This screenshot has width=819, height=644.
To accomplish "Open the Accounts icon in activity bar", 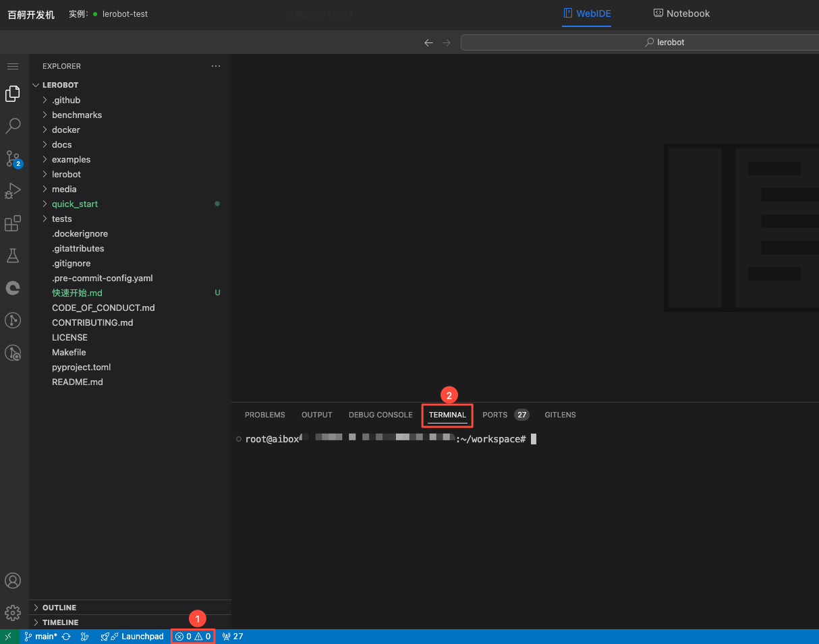I will pos(13,581).
